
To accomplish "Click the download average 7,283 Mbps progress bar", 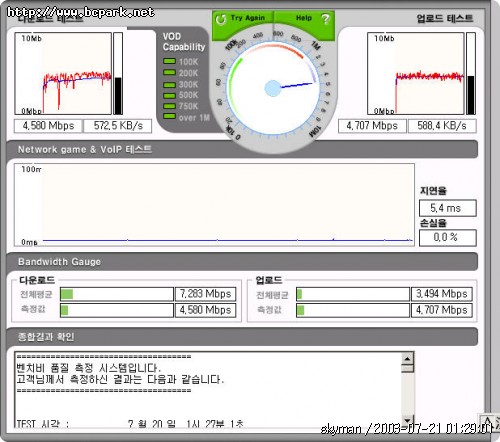I will [117, 294].
